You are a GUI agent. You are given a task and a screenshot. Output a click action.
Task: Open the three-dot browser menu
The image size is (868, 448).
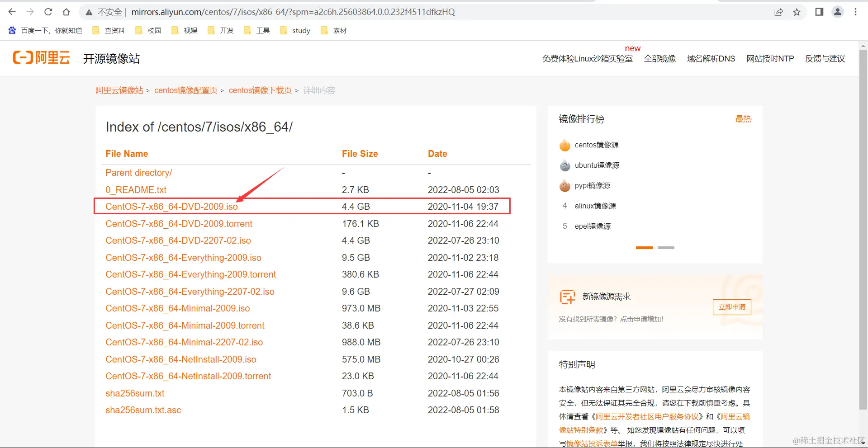tap(855, 12)
